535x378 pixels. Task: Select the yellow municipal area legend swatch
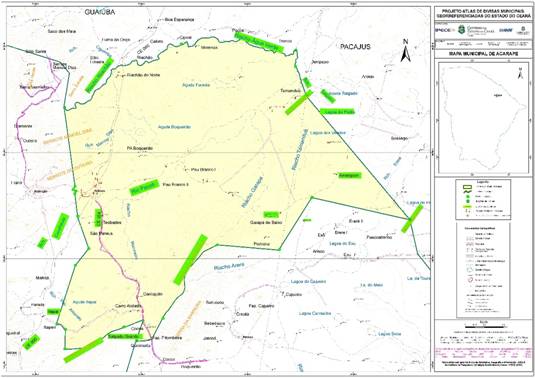(467, 187)
